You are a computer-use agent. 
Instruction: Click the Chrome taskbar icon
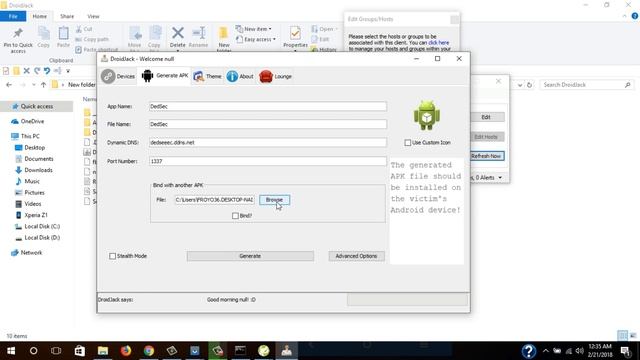pyautogui.click(x=149, y=351)
